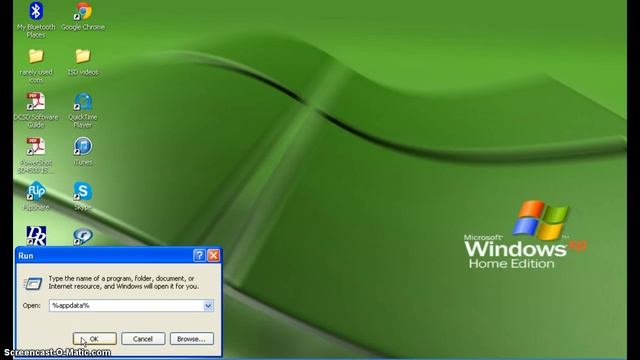Select the rarely used icons folder
Viewport: 640px width, 360px height.
(36, 65)
